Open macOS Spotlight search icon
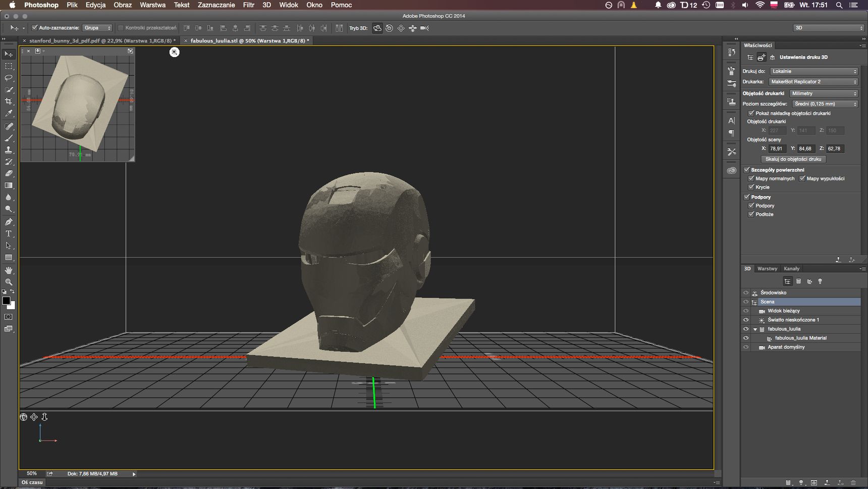The width and height of the screenshot is (868, 489). (839, 5)
